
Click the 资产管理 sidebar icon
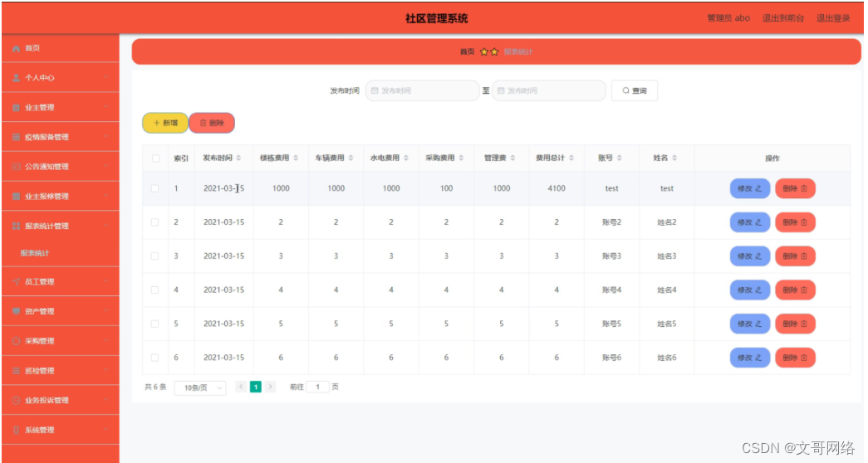tap(16, 311)
